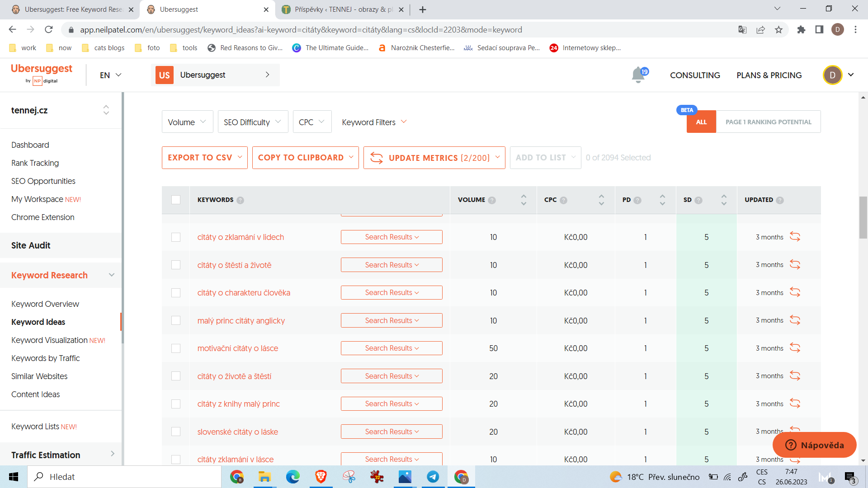The width and height of the screenshot is (868, 488).
Task: Expand the Keyword Filters menu
Action: (x=374, y=122)
